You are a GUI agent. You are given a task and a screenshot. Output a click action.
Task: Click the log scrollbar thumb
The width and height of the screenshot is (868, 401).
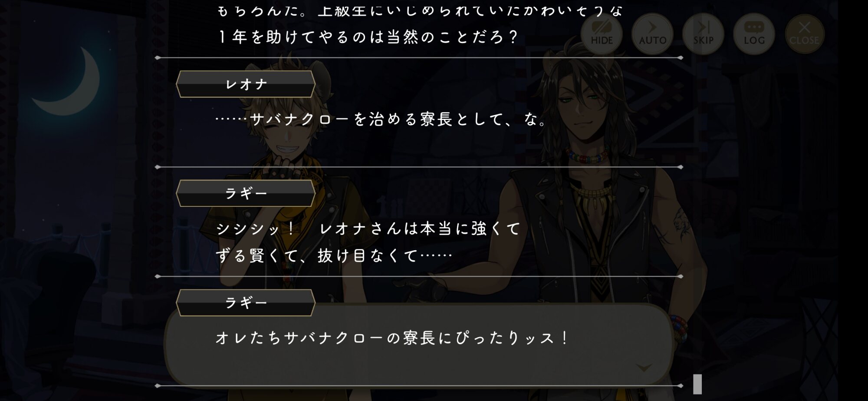[x=697, y=384]
